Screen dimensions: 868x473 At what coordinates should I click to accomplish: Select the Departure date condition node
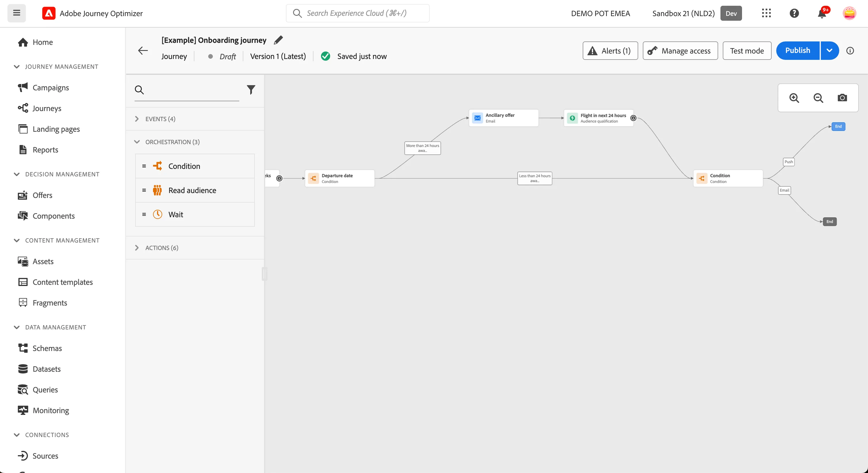[x=340, y=178]
